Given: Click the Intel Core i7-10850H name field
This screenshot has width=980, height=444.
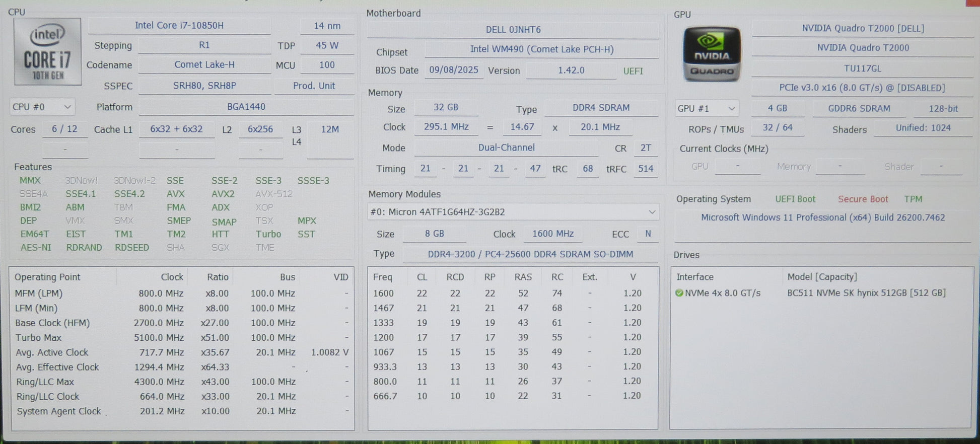Looking at the screenshot, I should pyautogui.click(x=179, y=26).
